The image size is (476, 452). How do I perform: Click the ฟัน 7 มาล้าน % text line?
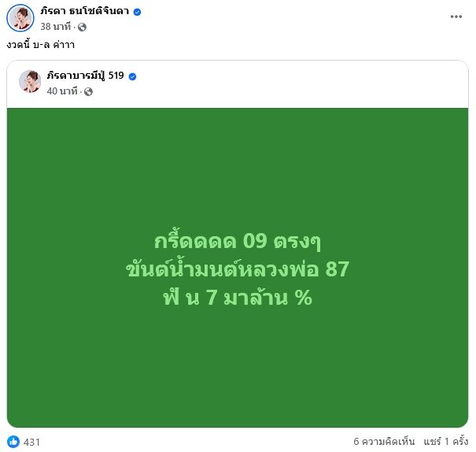pyautogui.click(x=238, y=297)
